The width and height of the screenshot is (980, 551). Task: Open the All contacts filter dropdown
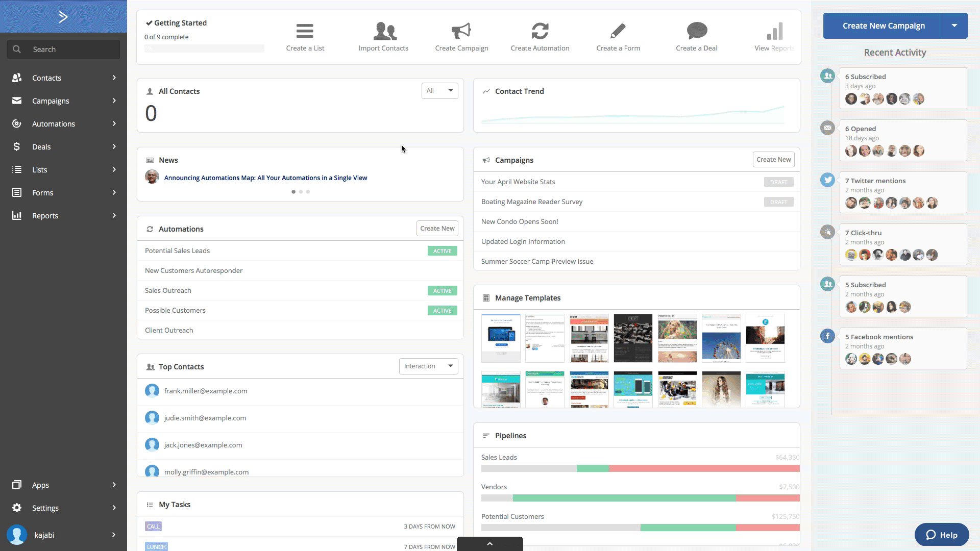(439, 91)
